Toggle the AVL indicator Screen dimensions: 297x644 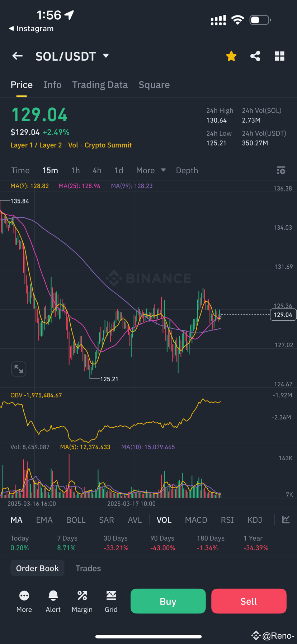click(135, 520)
